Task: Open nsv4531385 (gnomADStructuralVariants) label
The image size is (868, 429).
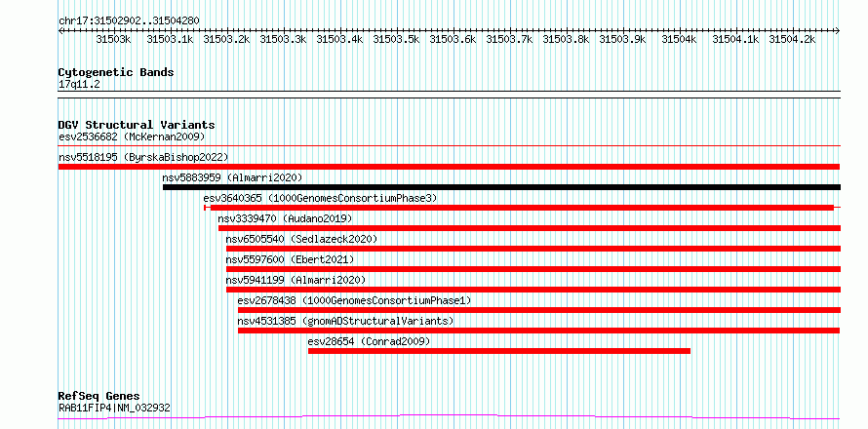Action: pos(345,321)
